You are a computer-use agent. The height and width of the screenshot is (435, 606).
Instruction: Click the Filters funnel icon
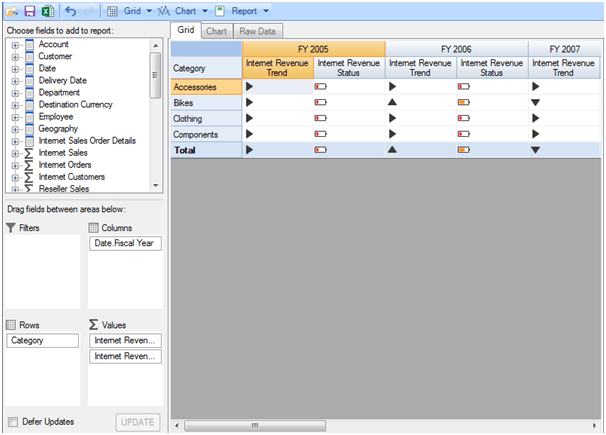click(11, 228)
